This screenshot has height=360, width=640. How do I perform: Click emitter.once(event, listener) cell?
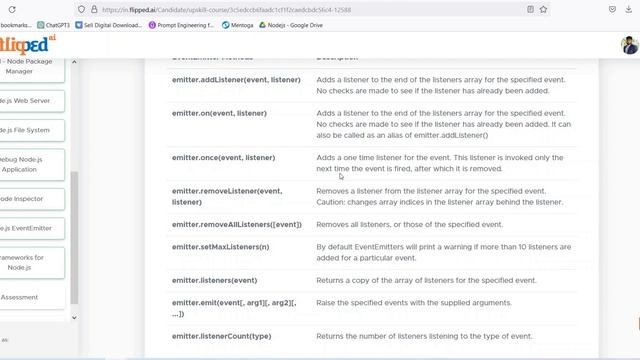223,158
